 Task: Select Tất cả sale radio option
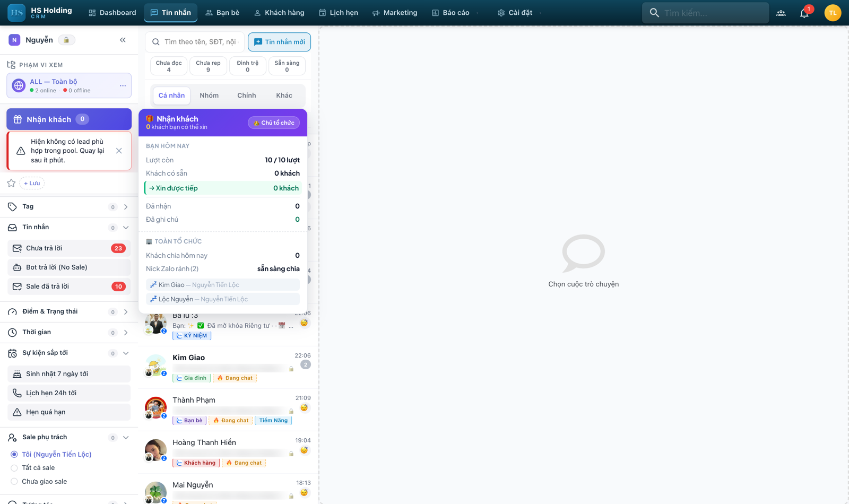(x=14, y=468)
